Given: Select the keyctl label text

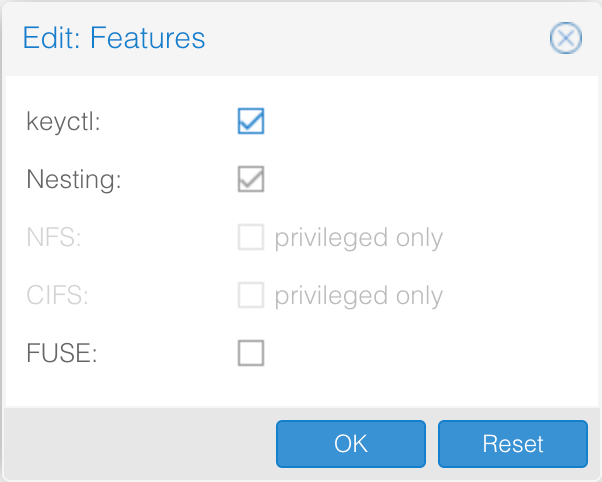Looking at the screenshot, I should 63,122.
